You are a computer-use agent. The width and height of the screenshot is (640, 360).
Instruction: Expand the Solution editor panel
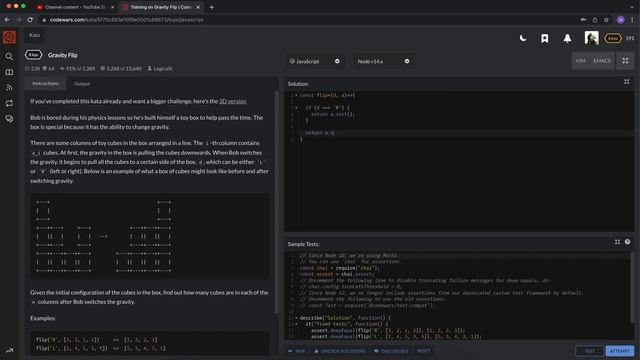click(x=627, y=82)
